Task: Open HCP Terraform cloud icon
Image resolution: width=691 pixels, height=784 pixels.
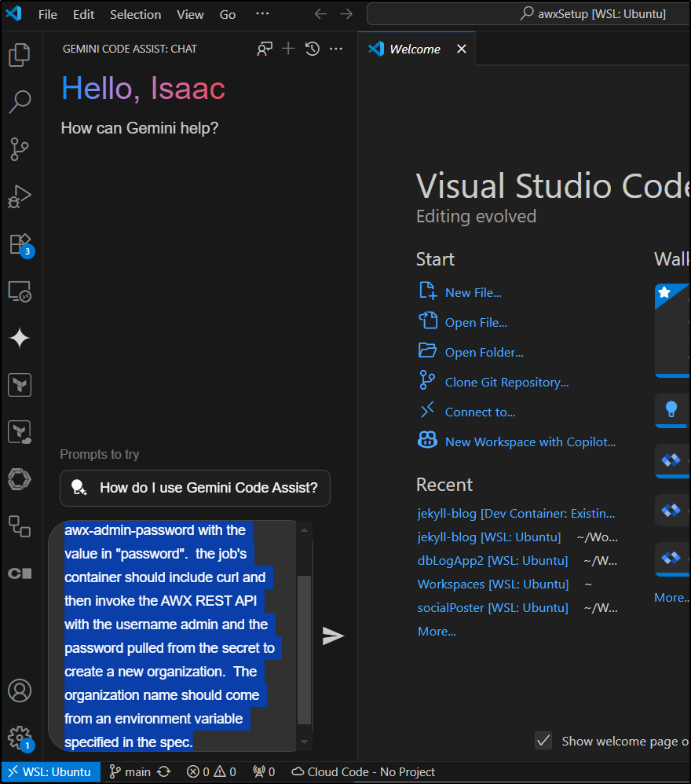Action: 20,432
